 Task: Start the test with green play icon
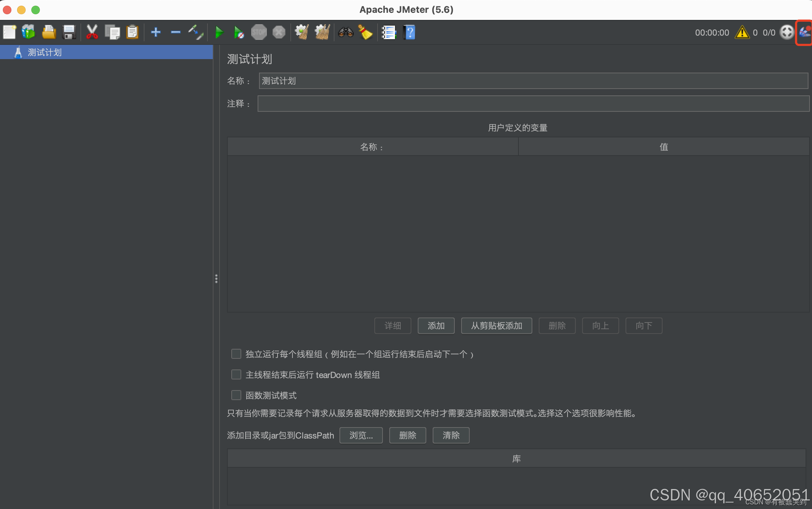point(219,32)
